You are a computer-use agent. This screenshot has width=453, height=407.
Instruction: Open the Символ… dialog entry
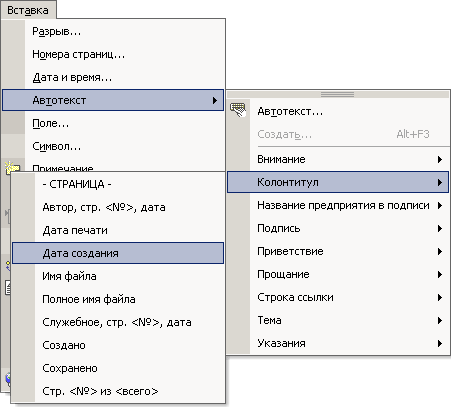click(x=113, y=146)
